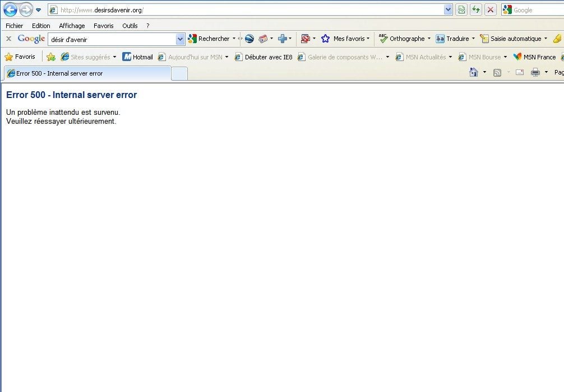This screenshot has height=392, width=564.
Task: Open the Affichage menu
Action: (x=72, y=26)
